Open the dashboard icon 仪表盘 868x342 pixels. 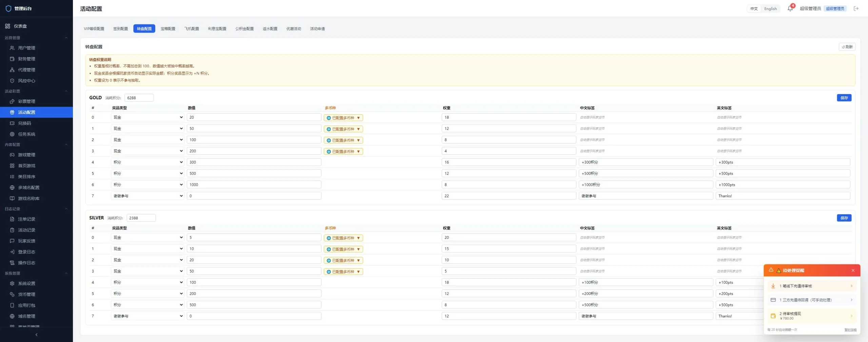click(x=7, y=26)
